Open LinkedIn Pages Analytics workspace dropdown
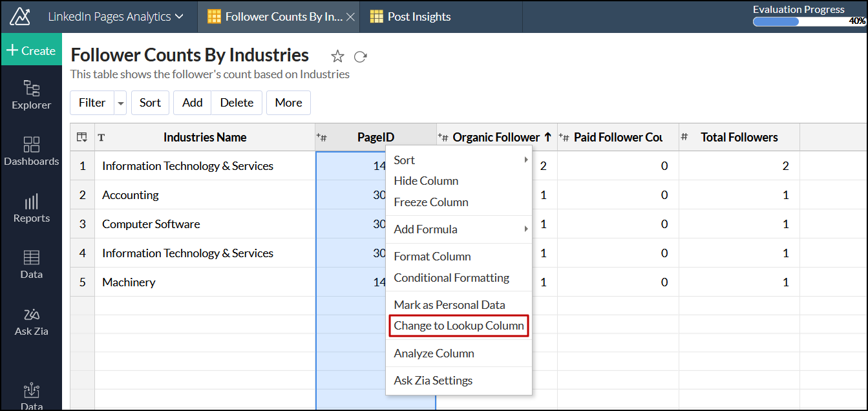This screenshot has width=868, height=411. coord(116,17)
